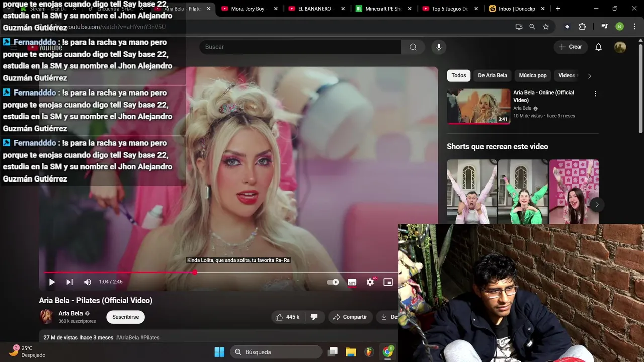Toggle subtitles (CC) button in player
Image resolution: width=644 pixels, height=362 pixels.
pos(352,282)
